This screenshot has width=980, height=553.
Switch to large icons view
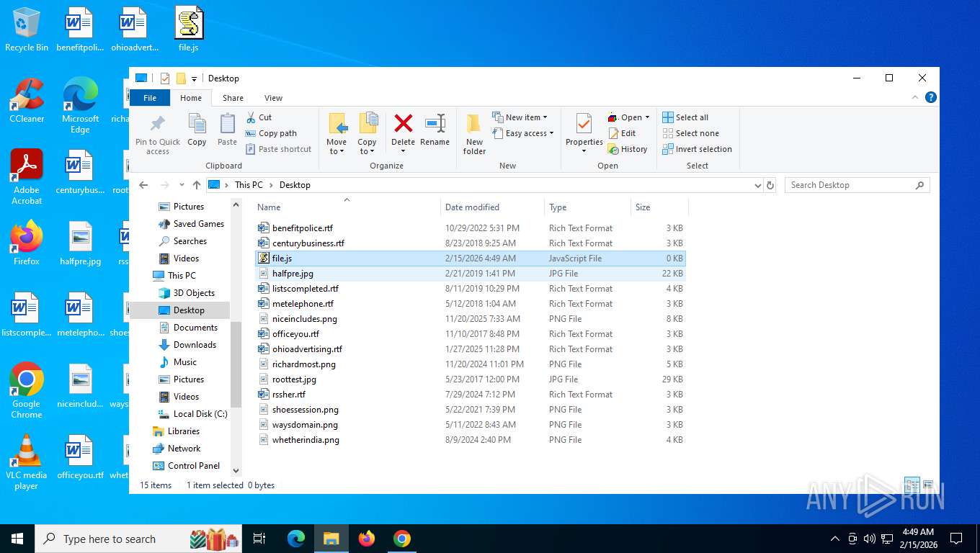928,485
